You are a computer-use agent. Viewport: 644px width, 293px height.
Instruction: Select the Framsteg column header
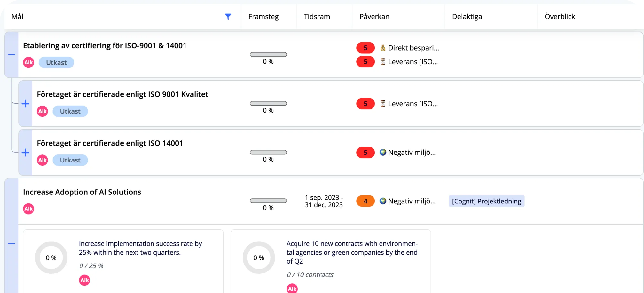(x=263, y=17)
